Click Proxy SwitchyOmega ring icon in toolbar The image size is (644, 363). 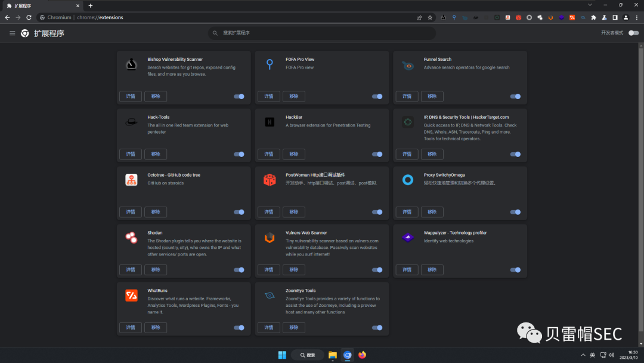[x=529, y=18]
